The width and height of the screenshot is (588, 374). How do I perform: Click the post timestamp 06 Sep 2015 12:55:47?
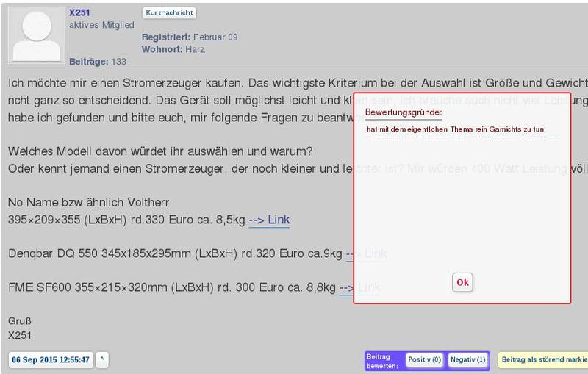(x=51, y=360)
